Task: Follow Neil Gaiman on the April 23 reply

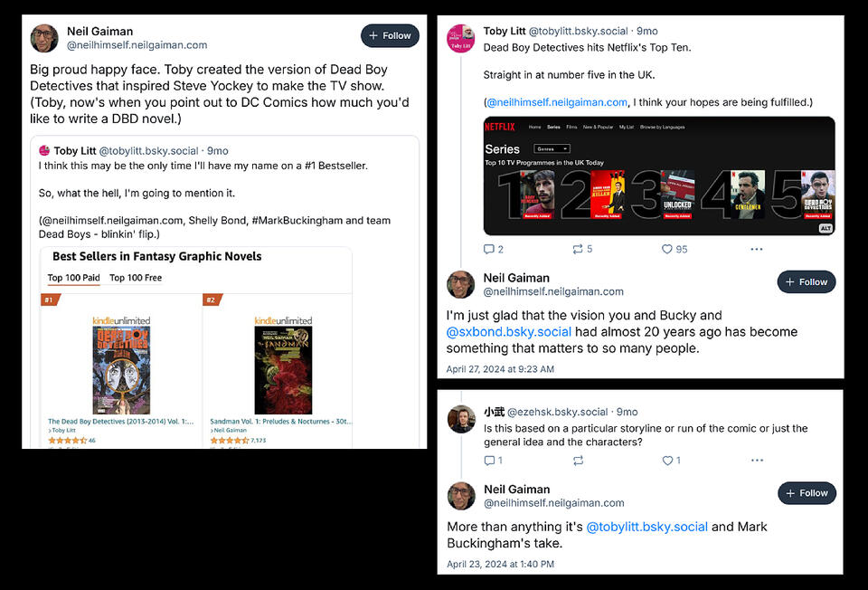Action: (x=807, y=493)
